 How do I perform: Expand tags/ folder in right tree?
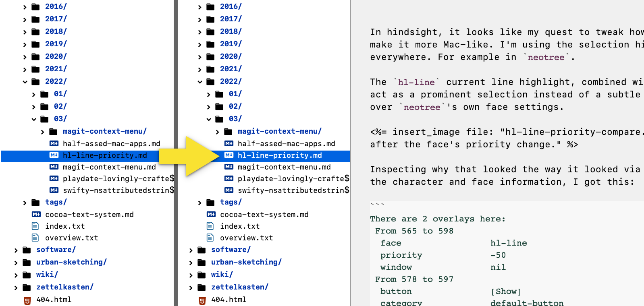point(199,203)
